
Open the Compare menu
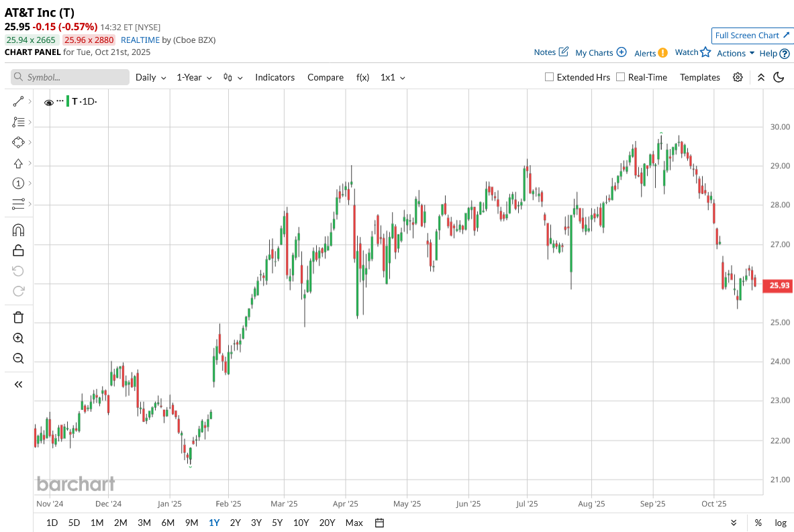[326, 77]
